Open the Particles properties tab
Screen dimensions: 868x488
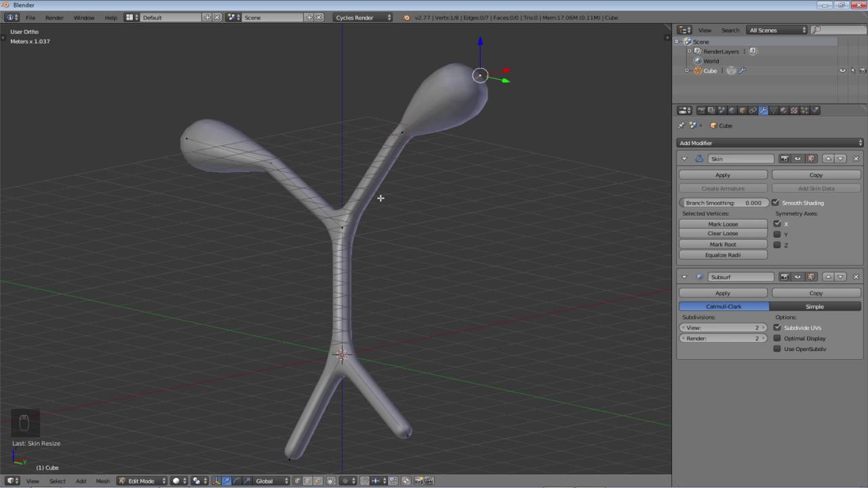tap(805, 110)
